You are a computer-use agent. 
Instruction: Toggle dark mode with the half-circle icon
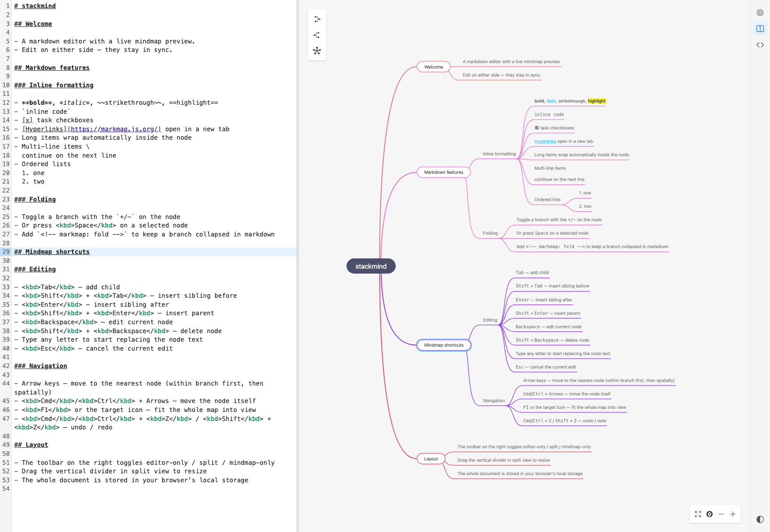[x=760, y=519]
